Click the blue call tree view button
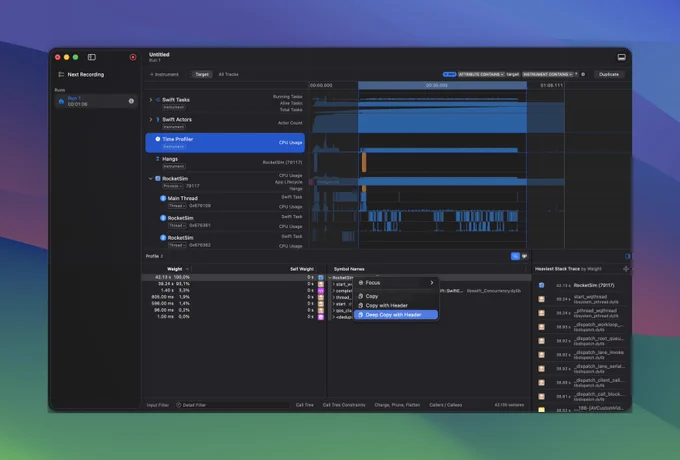This screenshot has height=460, width=680. tap(515, 256)
